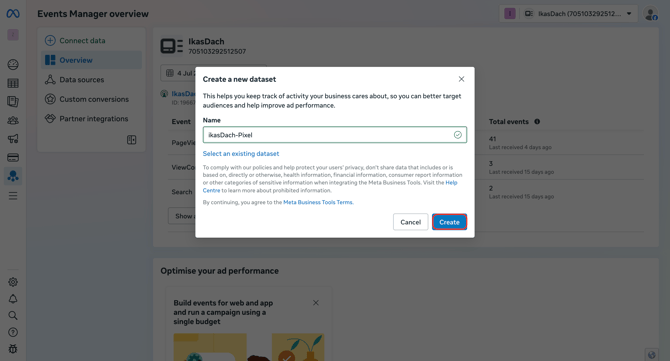Expand the IkasDach account dropdown

click(x=579, y=14)
